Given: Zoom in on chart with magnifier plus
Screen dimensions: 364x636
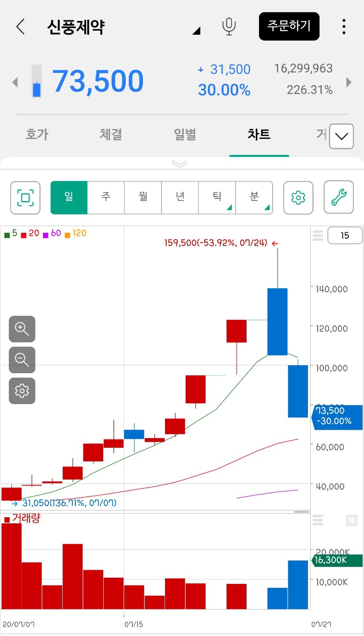Looking at the screenshot, I should click(x=22, y=329).
